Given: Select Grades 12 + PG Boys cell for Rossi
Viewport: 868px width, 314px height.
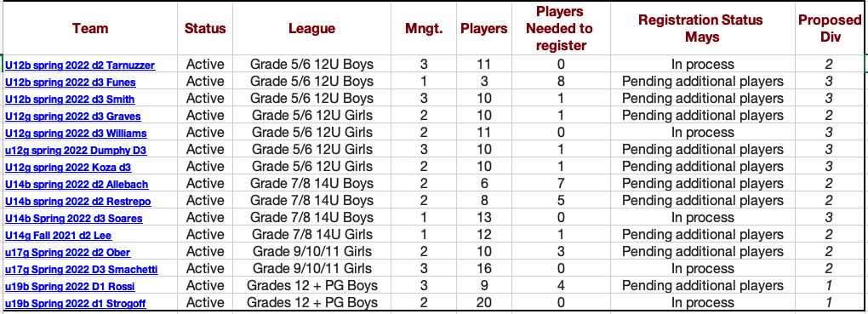Looking at the screenshot, I should click(311, 286).
